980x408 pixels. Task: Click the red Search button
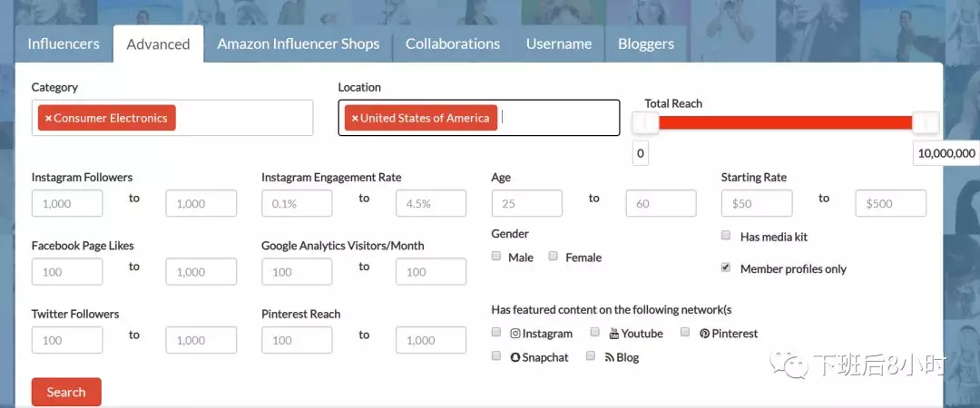point(66,392)
